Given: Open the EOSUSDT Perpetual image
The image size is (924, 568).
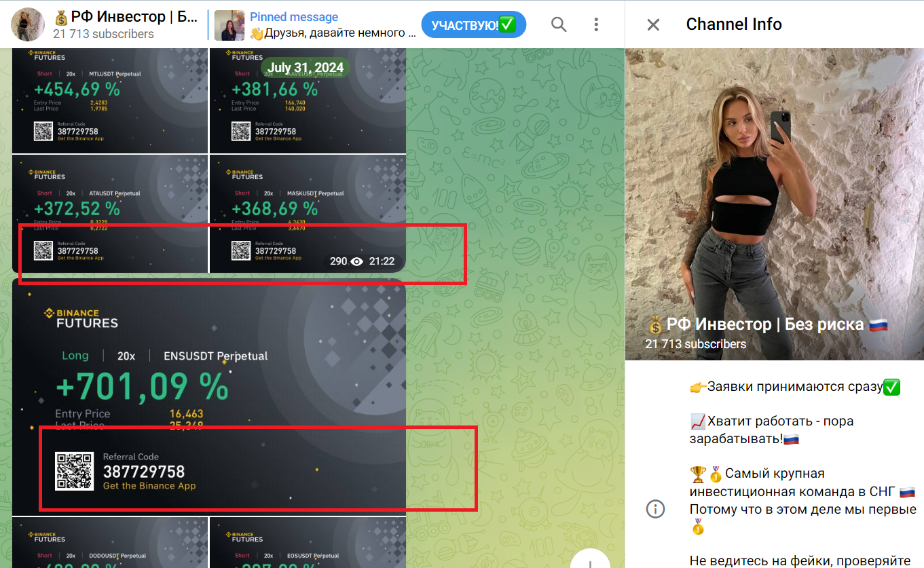Looking at the screenshot, I should (x=308, y=543).
